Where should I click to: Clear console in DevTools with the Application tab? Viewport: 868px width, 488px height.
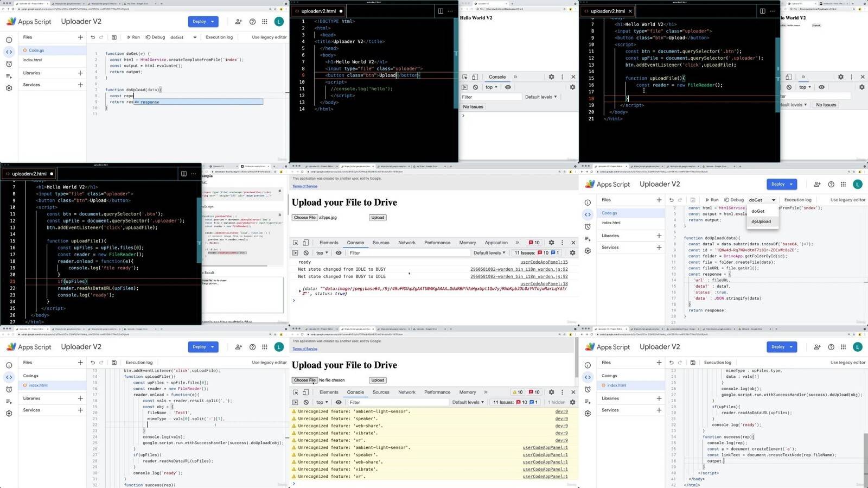click(x=306, y=253)
